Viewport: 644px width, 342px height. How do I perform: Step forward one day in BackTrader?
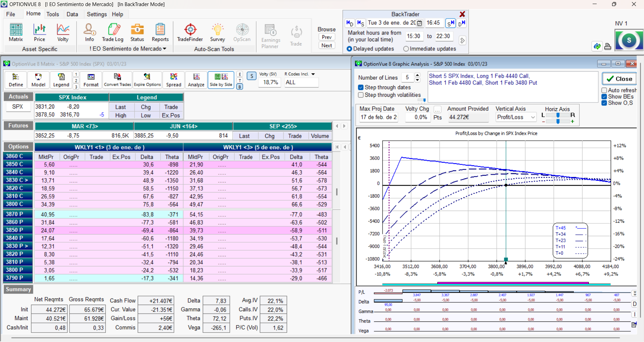(462, 23)
